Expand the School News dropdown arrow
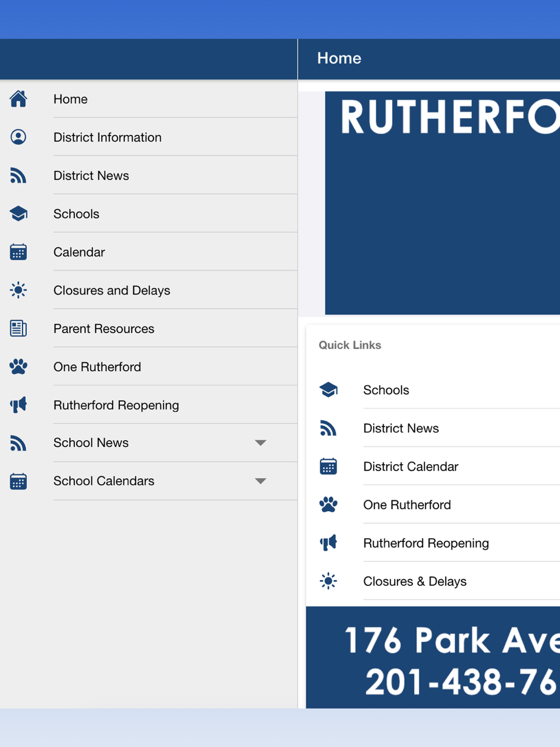The width and height of the screenshot is (560, 747). pyautogui.click(x=260, y=443)
